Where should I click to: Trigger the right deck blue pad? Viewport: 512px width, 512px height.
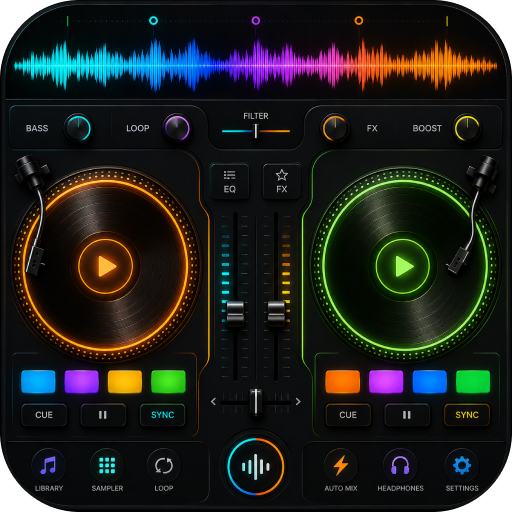point(430,382)
